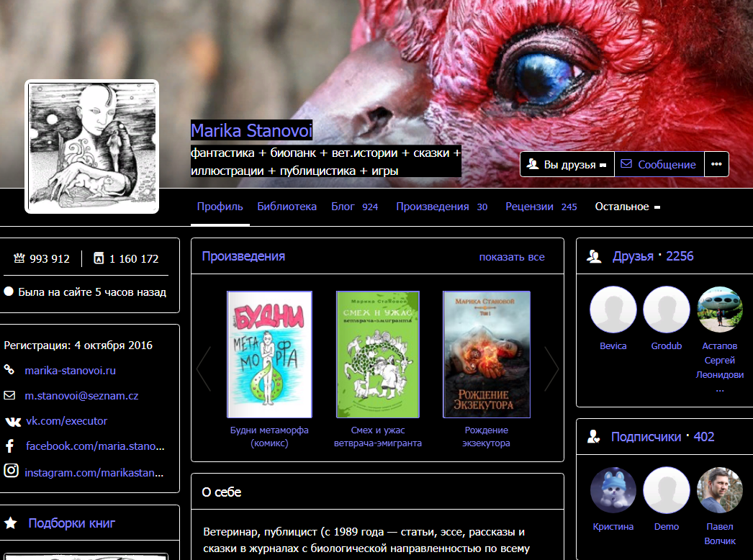Show next books with right carousel arrow
The width and height of the screenshot is (753, 560).
point(551,369)
